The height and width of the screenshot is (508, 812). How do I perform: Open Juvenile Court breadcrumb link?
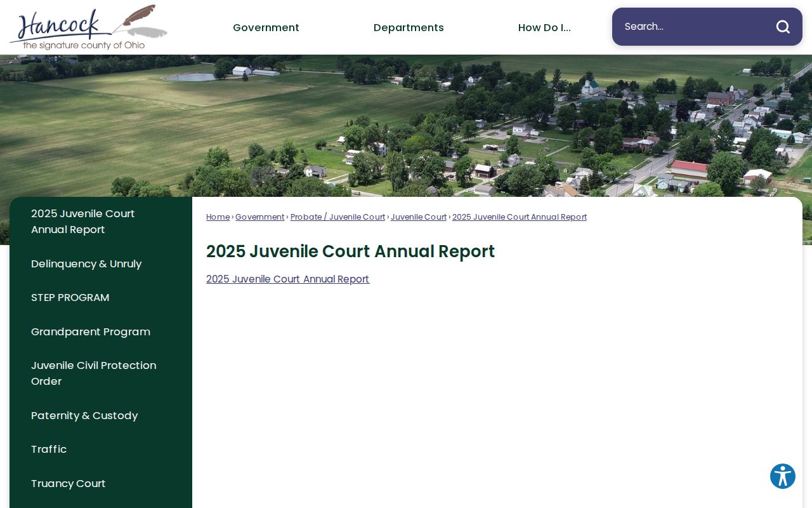pyautogui.click(x=419, y=217)
